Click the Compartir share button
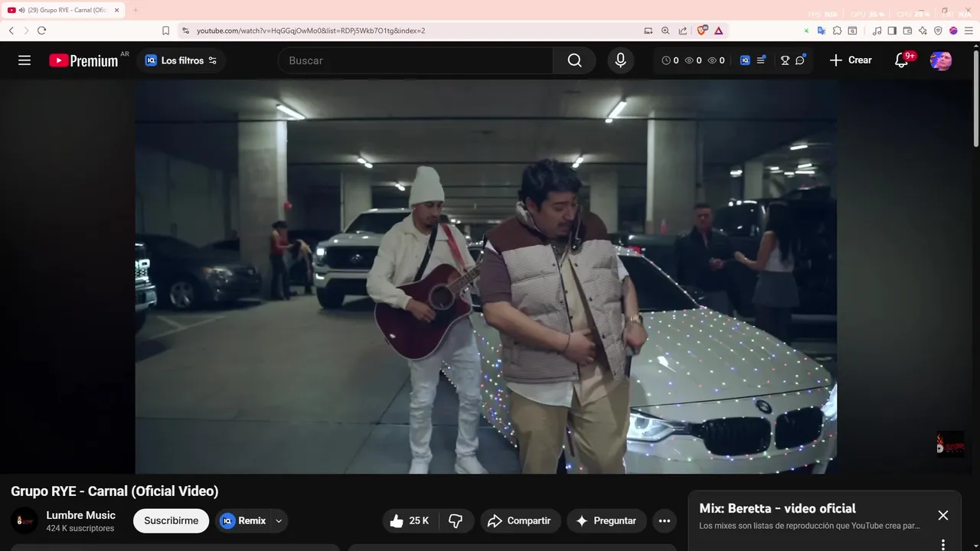The height and width of the screenshot is (551, 980). tap(521, 521)
